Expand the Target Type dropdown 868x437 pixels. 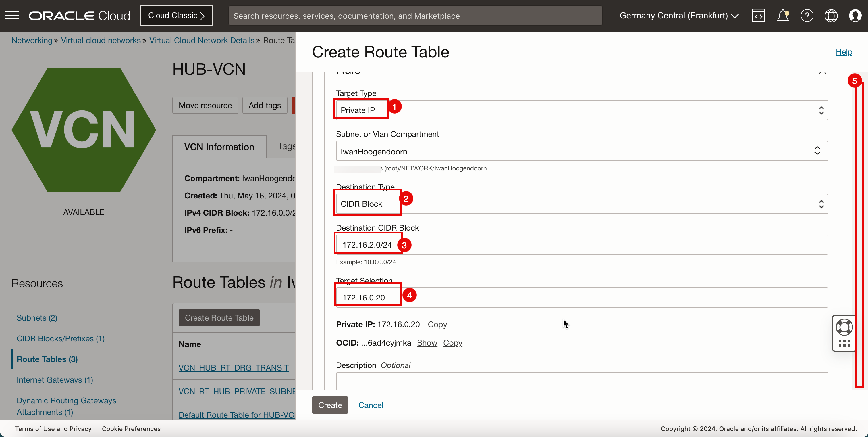[x=582, y=110]
